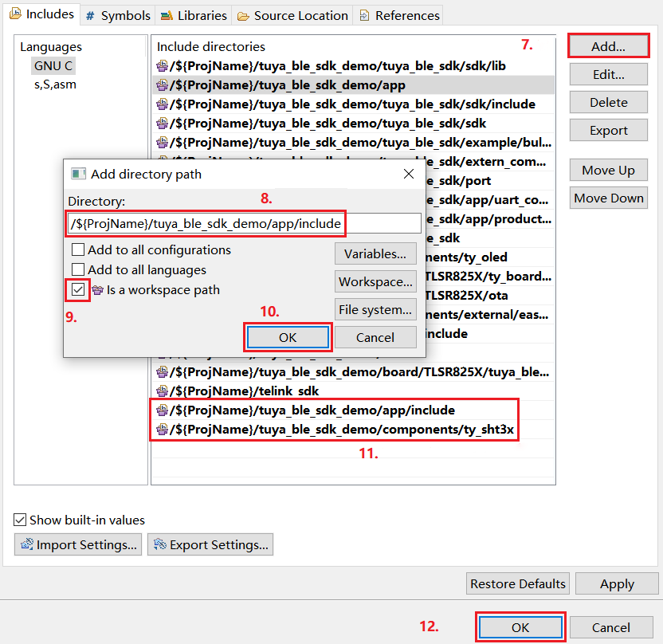This screenshot has height=644, width=663.
Task: Click workspace icon of example/bul... row
Action: (x=162, y=143)
